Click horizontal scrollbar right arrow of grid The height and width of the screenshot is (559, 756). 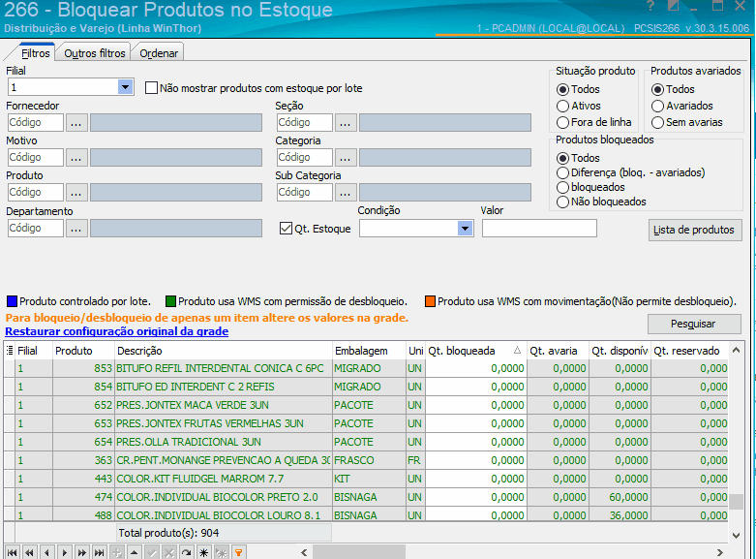pos(720,552)
